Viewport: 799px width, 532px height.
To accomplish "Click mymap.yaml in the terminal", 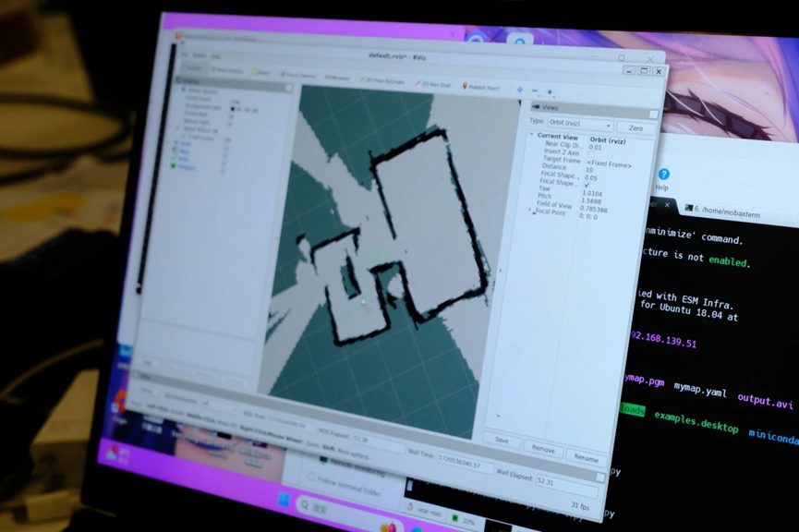I will click(700, 390).
